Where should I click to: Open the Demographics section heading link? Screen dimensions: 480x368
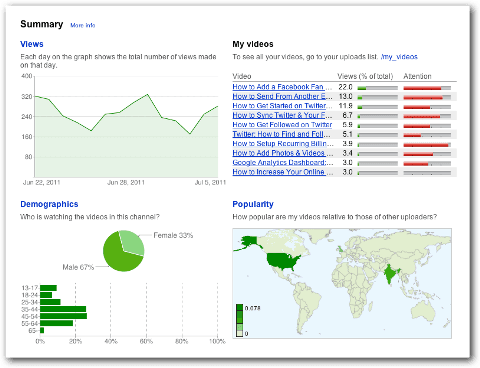point(49,204)
